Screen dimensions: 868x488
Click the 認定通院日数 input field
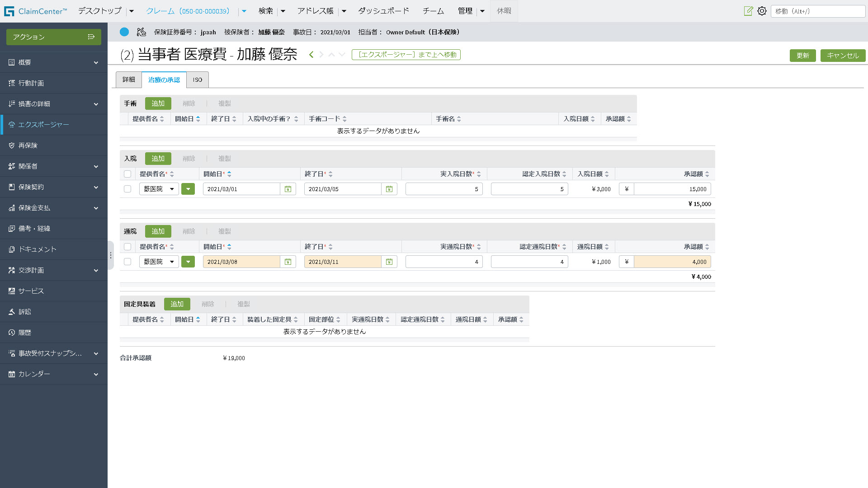click(529, 262)
